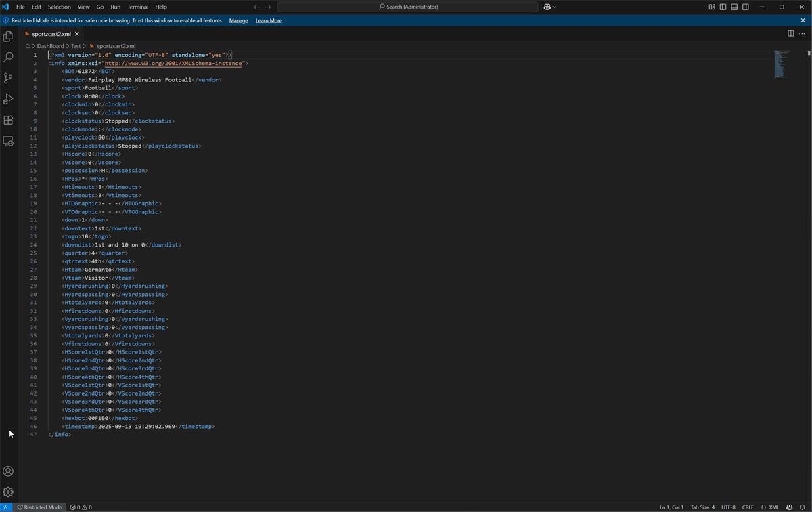Open the View menu
812x512 pixels.
(x=84, y=7)
